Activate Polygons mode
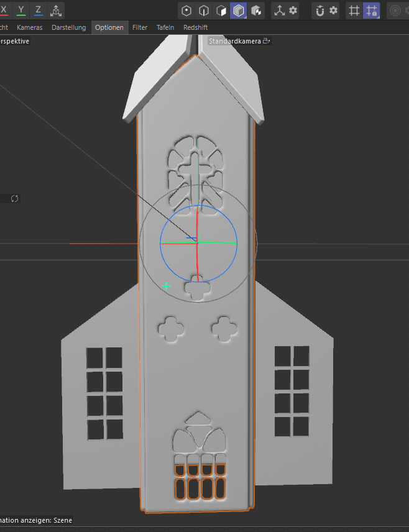This screenshot has height=532, width=409. pyautogui.click(x=221, y=11)
